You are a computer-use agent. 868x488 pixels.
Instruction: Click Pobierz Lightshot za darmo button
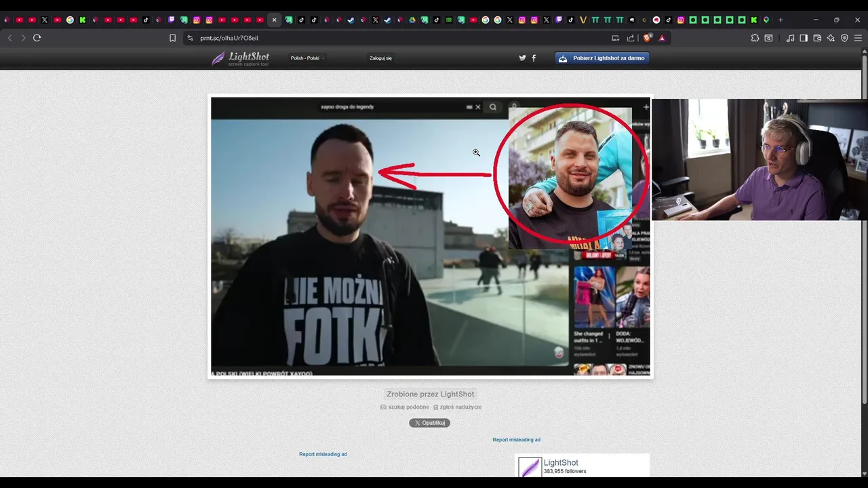(602, 58)
